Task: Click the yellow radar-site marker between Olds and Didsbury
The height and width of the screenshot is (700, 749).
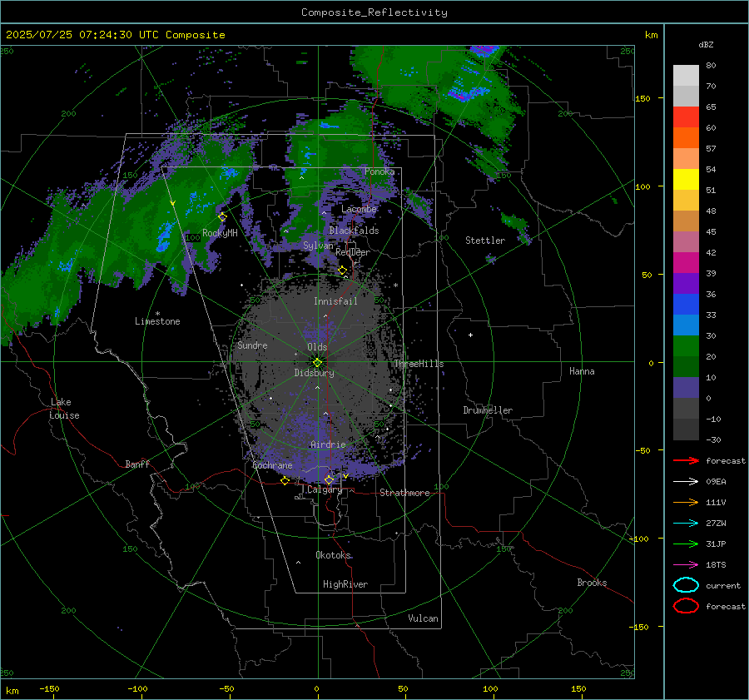Action: tap(317, 363)
